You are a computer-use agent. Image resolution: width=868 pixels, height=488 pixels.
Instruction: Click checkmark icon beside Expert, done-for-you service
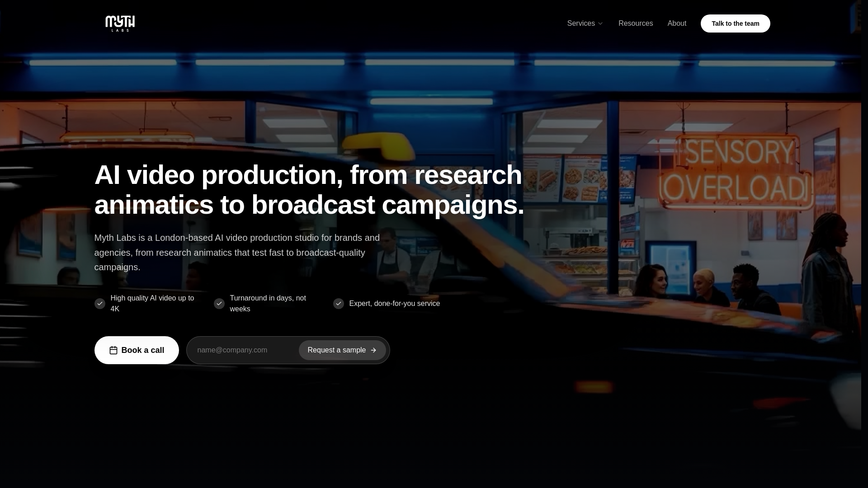tap(339, 304)
